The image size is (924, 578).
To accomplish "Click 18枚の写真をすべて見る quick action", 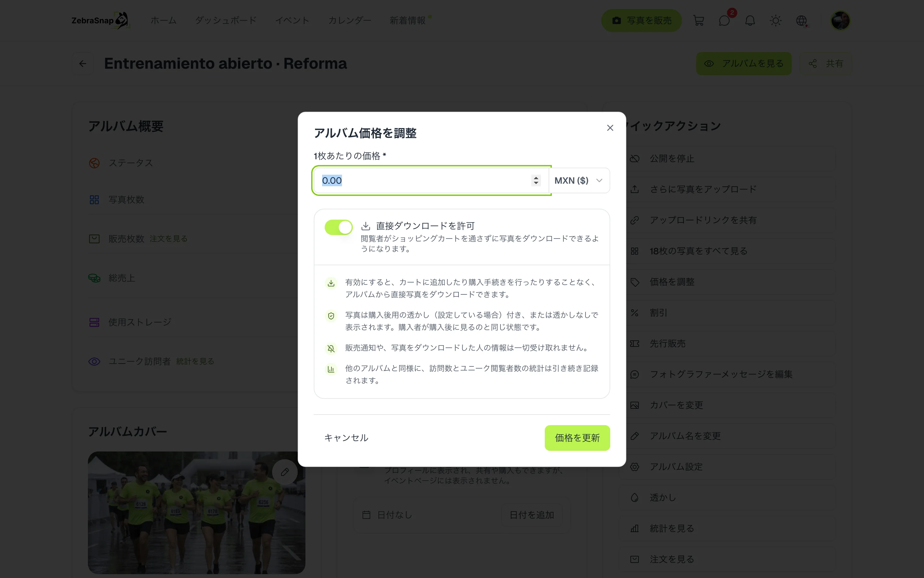I will [x=727, y=251].
